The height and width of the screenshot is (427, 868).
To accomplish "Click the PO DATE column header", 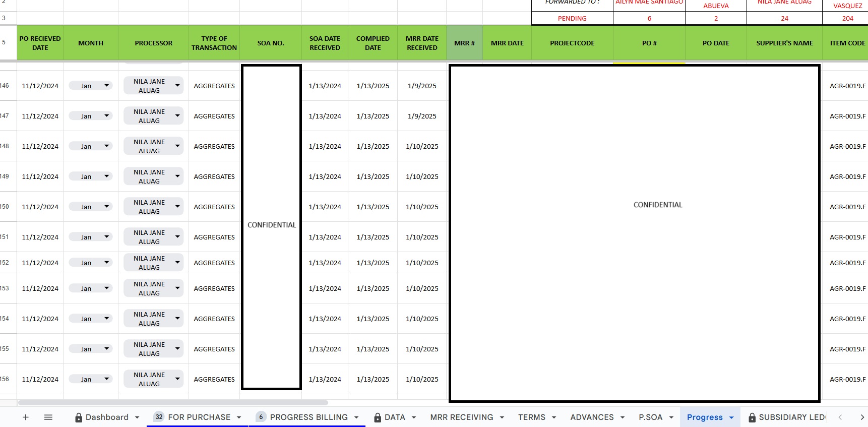I will coord(716,43).
